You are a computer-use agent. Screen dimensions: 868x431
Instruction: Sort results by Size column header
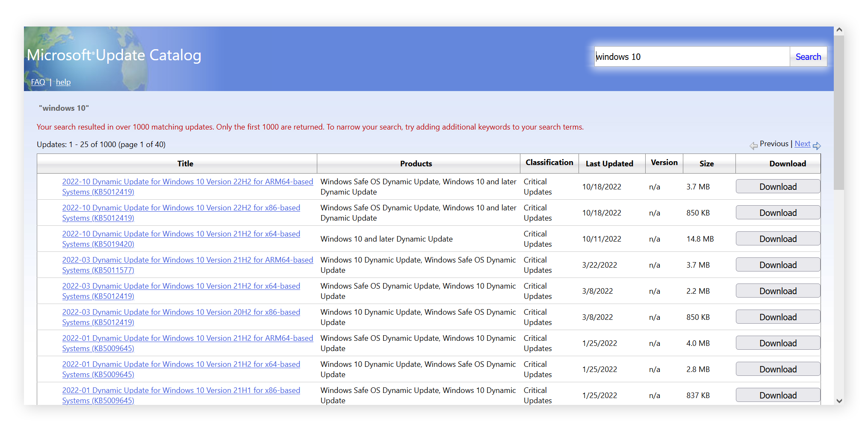pos(706,164)
